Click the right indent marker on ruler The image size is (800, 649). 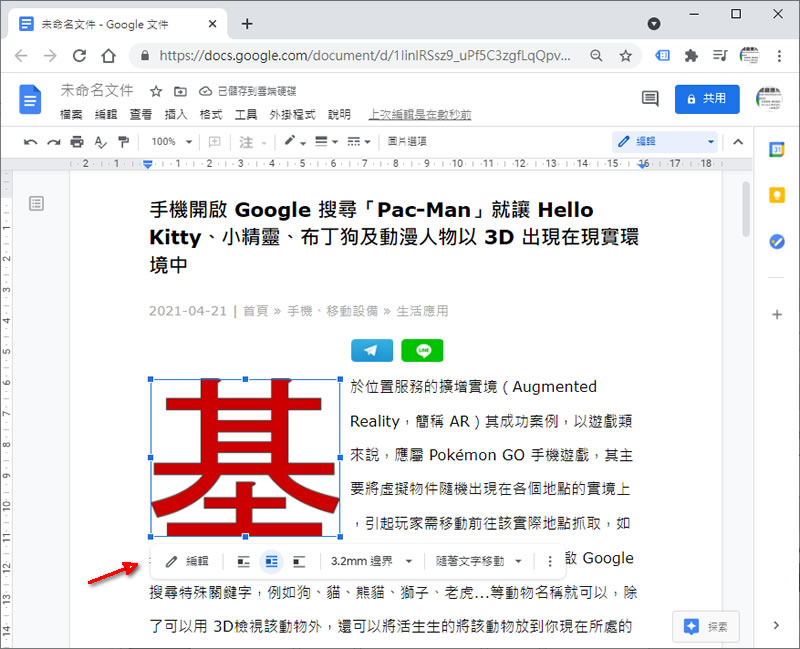pos(643,165)
